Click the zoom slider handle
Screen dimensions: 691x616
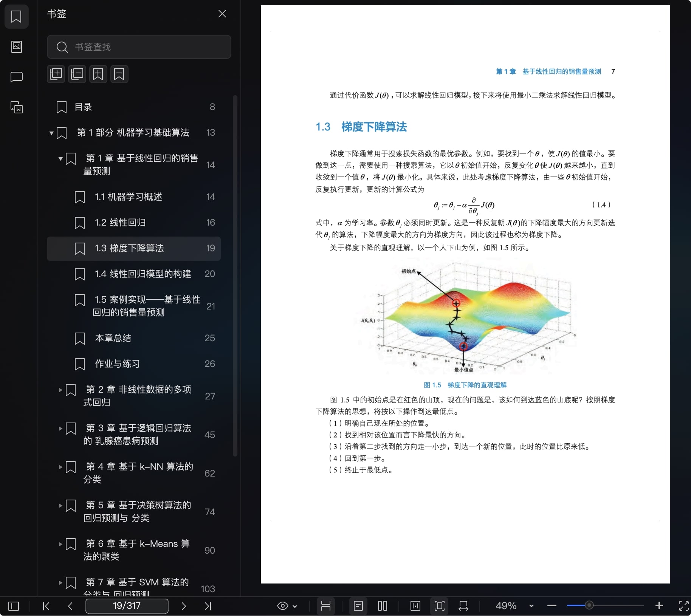coord(589,605)
